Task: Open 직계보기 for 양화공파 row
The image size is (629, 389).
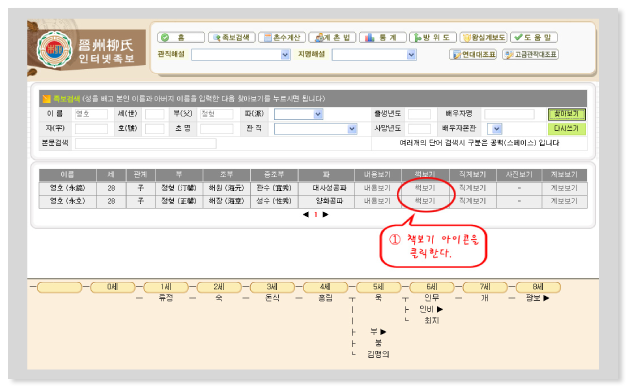Action: (x=472, y=201)
